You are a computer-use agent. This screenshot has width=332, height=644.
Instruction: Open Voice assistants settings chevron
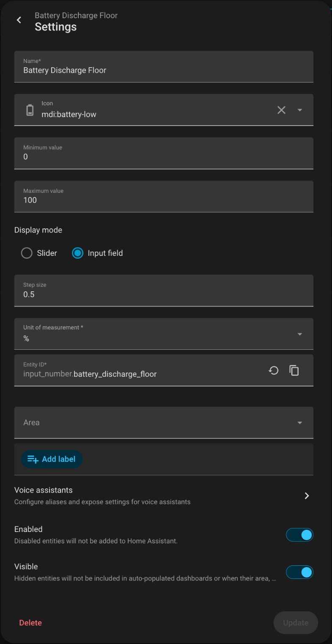307,496
